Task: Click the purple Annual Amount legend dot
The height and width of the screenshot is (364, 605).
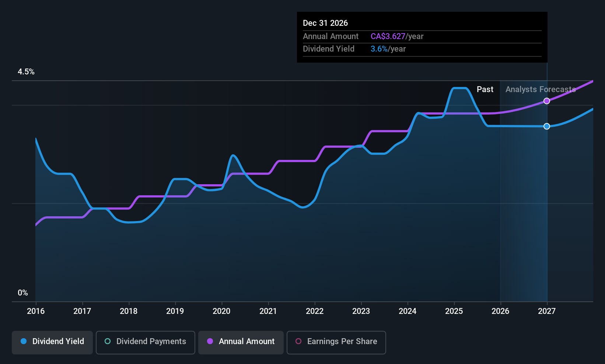Action: click(210, 342)
